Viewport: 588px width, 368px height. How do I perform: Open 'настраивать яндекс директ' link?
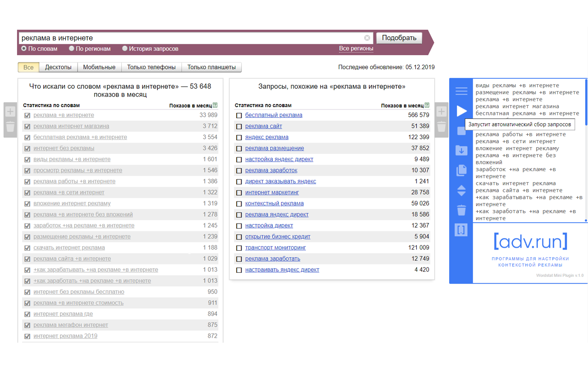282,270
